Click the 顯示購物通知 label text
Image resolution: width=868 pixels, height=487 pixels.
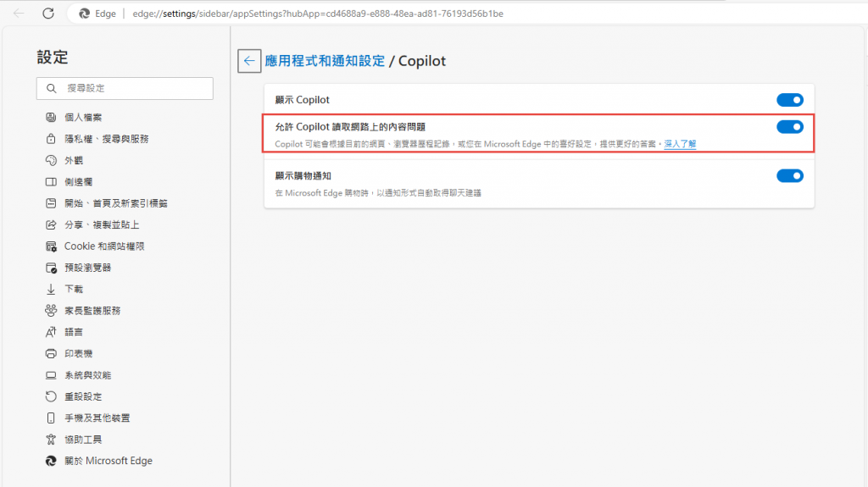[x=303, y=176]
